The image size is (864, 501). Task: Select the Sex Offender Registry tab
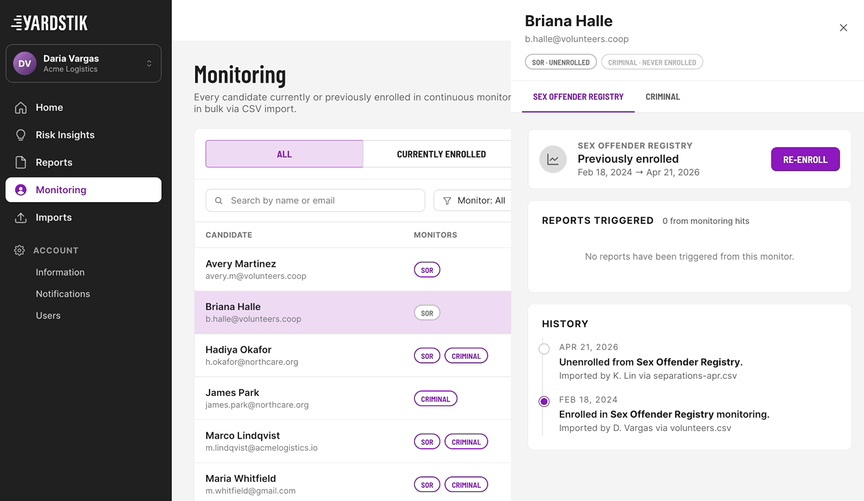[578, 96]
